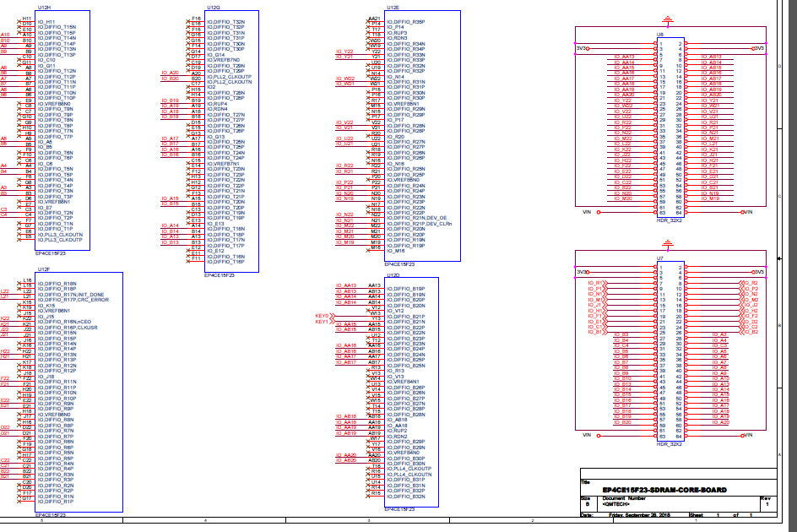
Task: Click net label IO_A20 beside U12G
Action: 171,73
